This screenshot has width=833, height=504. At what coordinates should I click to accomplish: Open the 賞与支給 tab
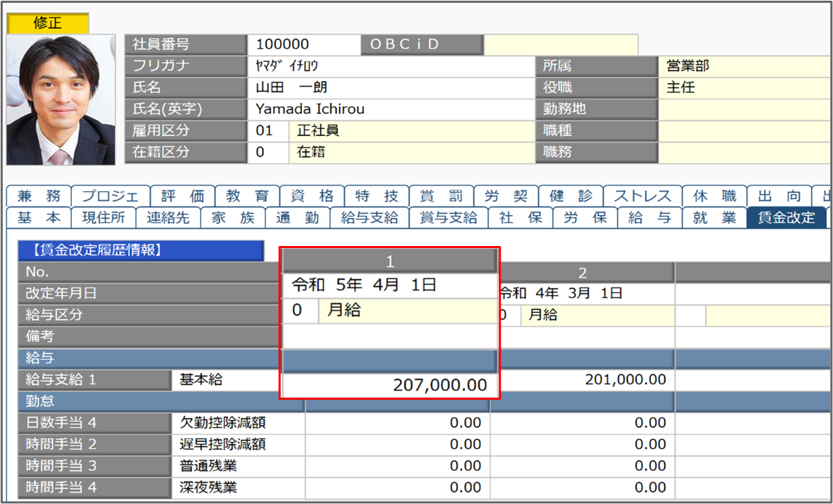449,218
